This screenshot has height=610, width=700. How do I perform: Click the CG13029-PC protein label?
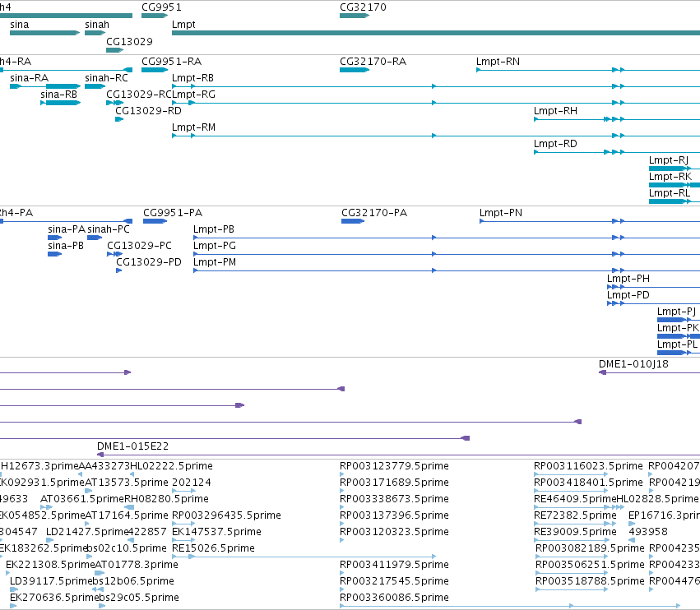(139, 246)
